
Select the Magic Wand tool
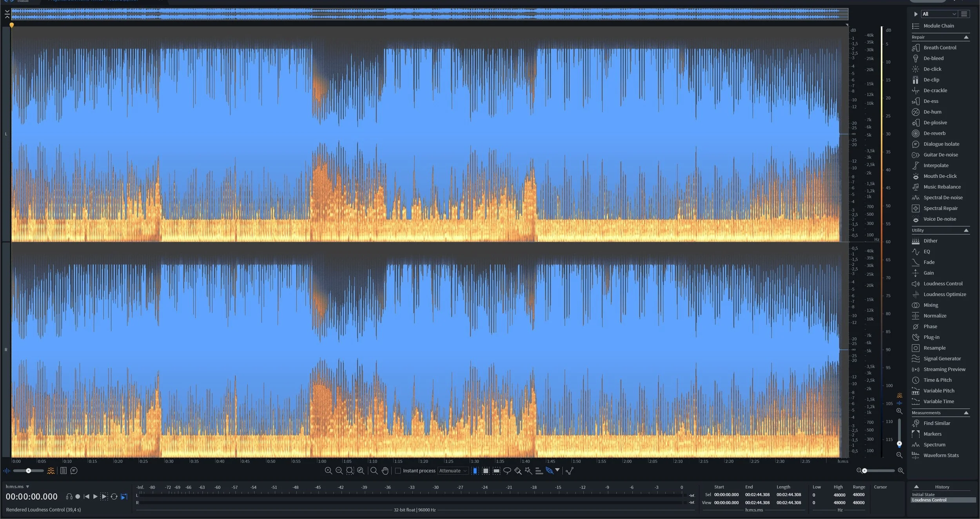pos(528,471)
